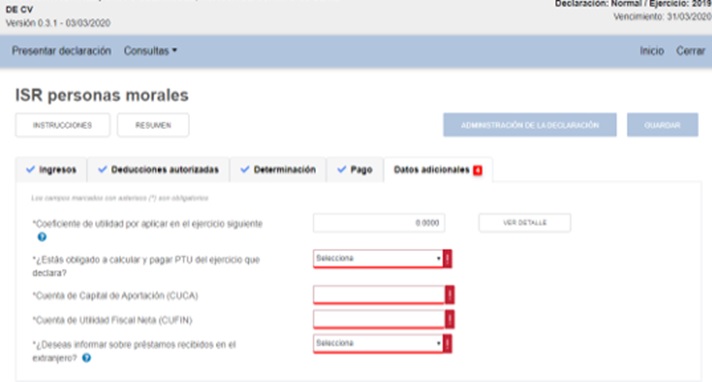Focus the Cuenta de Capital de Aportación (CUCA) field
Screen dimensions: 712x382
coord(379,295)
